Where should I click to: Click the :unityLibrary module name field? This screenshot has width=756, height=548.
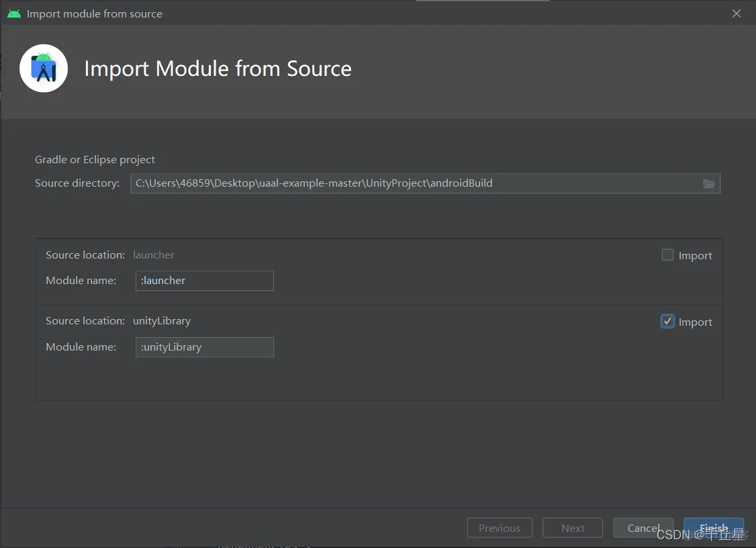pos(204,347)
